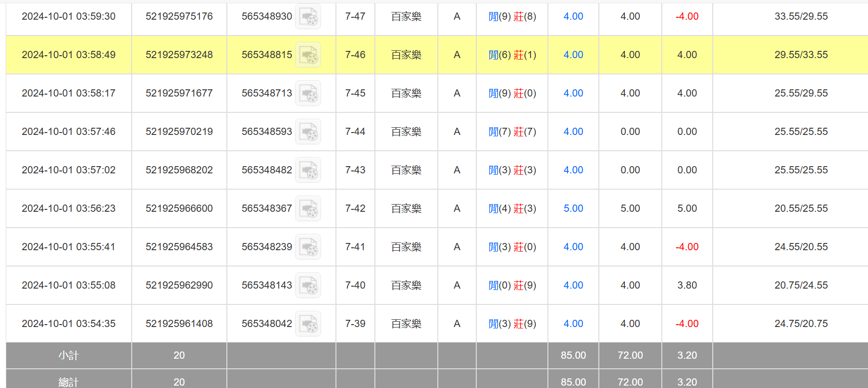
Task: Open video replay icon for round 565348930
Action: pos(308,17)
